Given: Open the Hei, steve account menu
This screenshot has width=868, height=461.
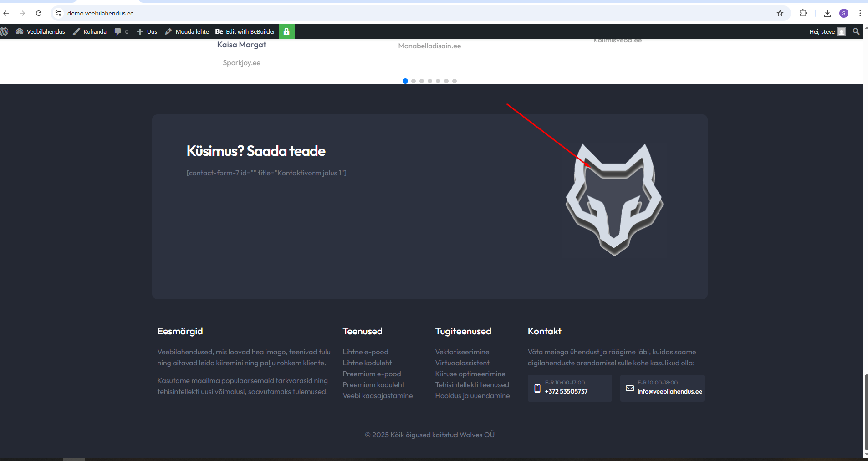Looking at the screenshot, I should coord(827,31).
